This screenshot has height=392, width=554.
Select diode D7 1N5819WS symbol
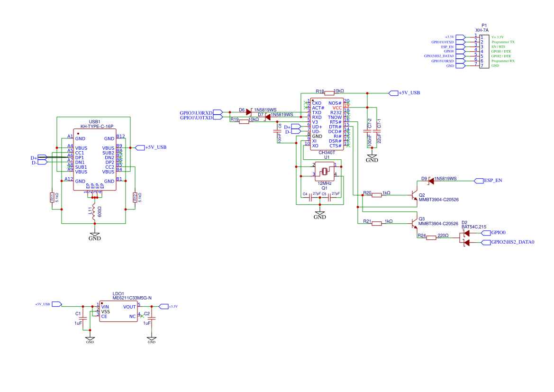click(267, 117)
